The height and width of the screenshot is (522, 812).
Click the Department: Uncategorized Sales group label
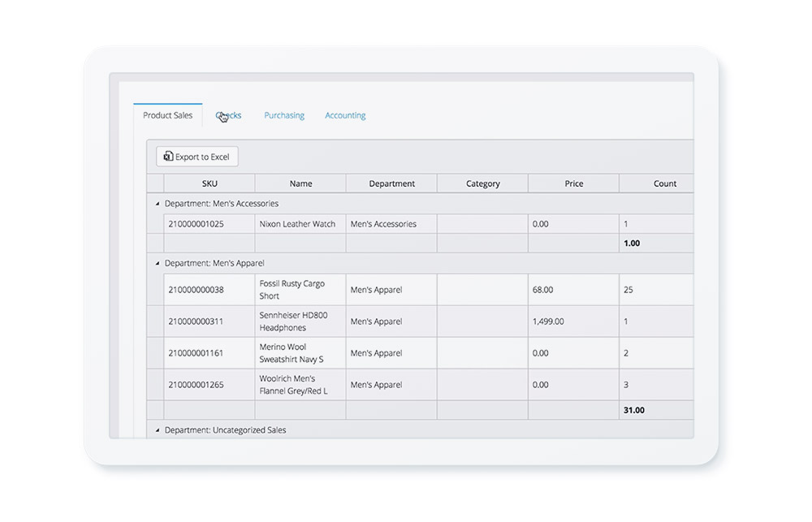[225, 429]
